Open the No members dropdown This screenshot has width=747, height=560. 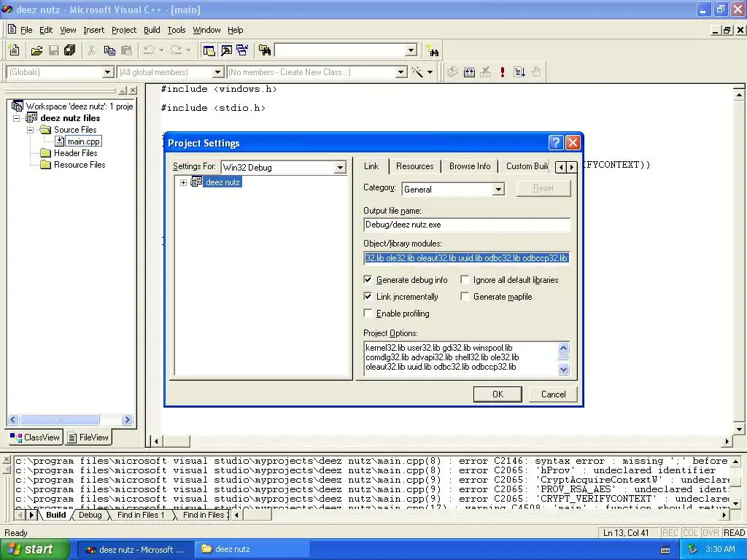click(x=401, y=72)
